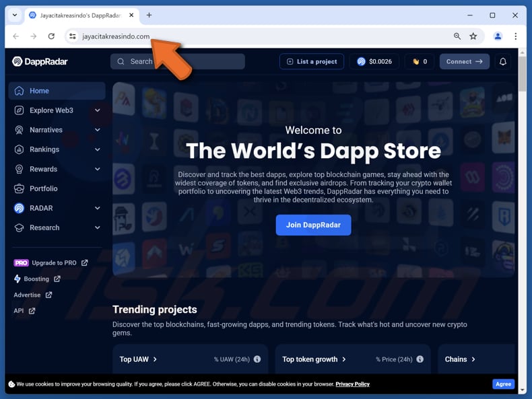Click info icon next to % UAW (24h)
This screenshot has width=532, height=399.
tap(257, 359)
